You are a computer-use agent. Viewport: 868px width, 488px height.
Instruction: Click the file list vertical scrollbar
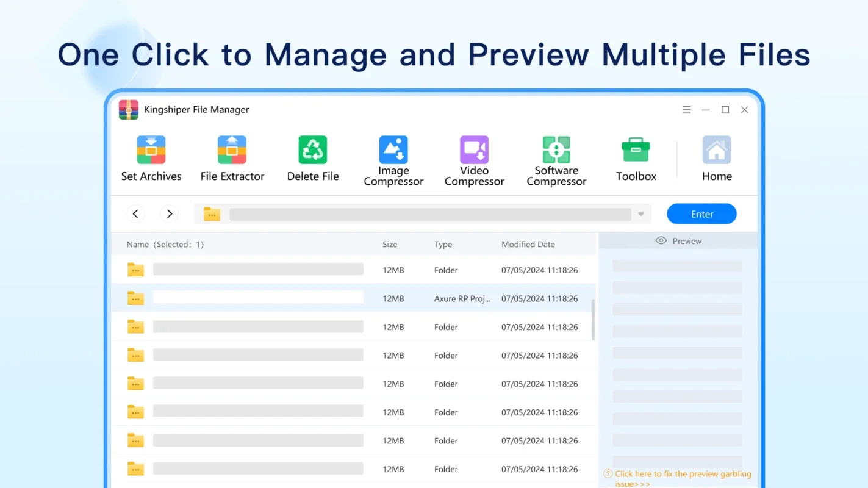[594, 320]
